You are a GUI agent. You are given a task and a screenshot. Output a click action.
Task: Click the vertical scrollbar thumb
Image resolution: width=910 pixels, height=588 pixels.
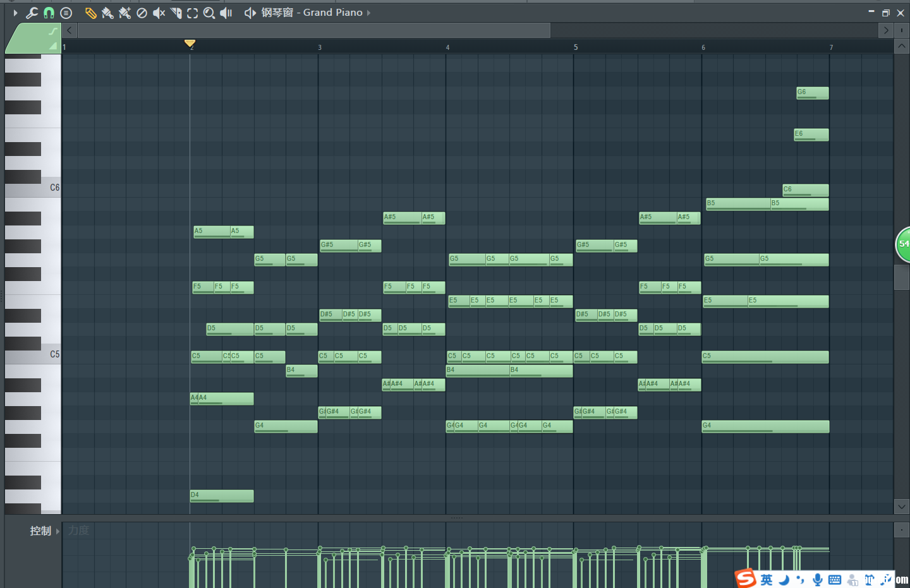902,277
